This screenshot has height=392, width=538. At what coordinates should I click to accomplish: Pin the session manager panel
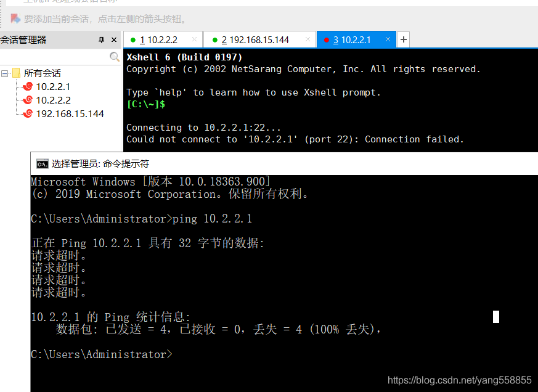101,40
